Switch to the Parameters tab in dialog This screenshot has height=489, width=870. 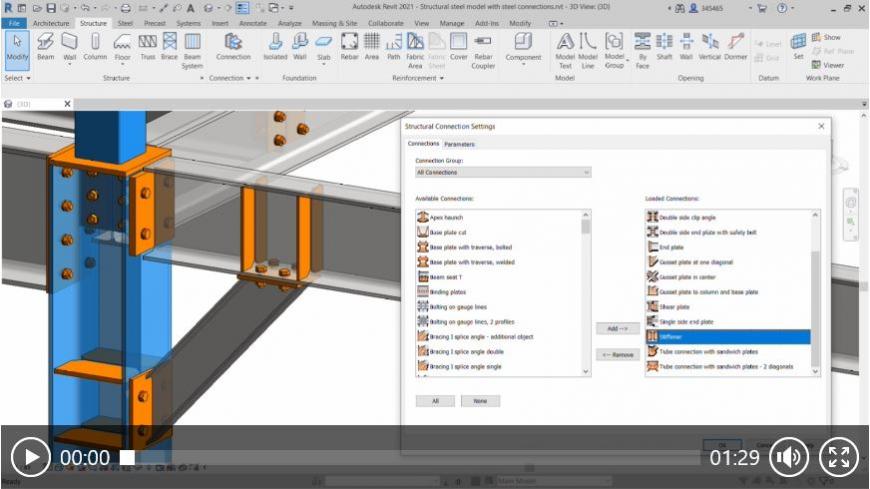point(459,144)
